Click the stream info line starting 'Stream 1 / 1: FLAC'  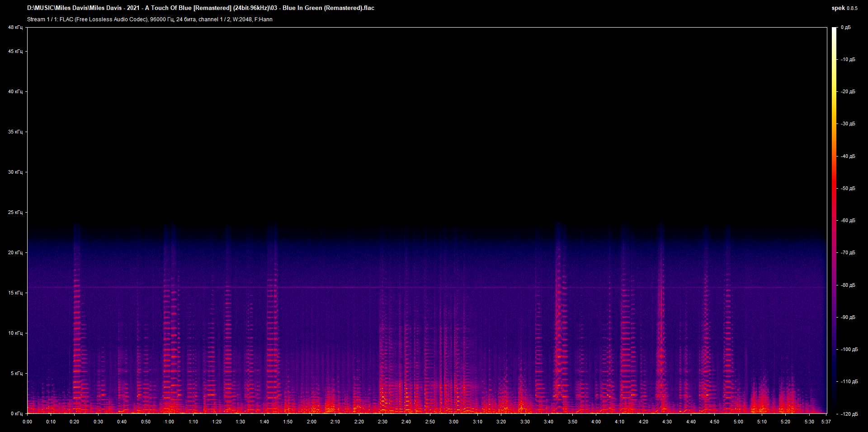(150, 19)
